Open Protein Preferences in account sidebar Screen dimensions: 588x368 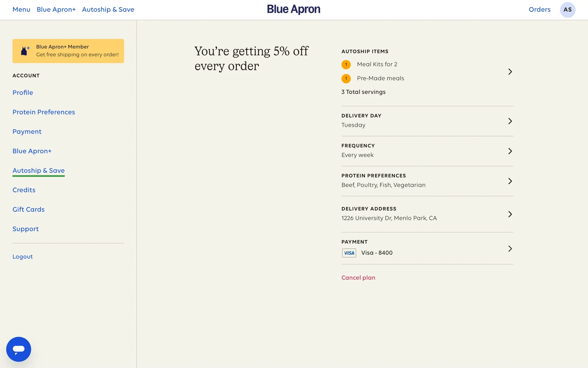44,112
